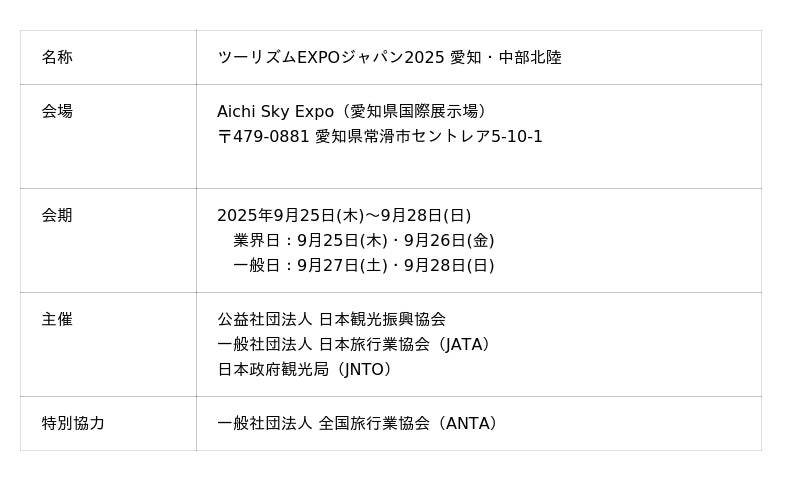The height and width of the screenshot is (481, 800).
Task: Click the 特別協力 row label
Action: pyautogui.click(x=73, y=424)
